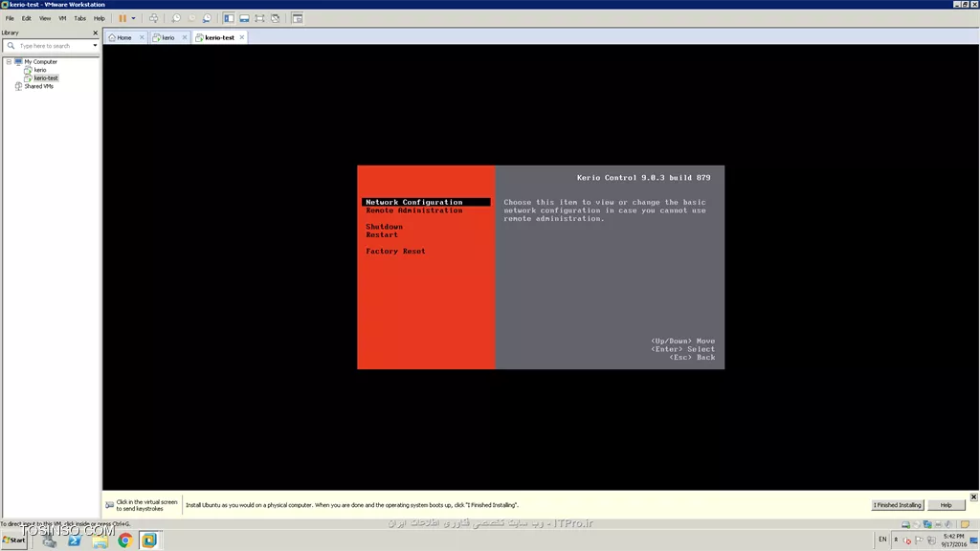This screenshot has height=551, width=980.
Task: Click the network adapter status icon
Action: tap(927, 524)
